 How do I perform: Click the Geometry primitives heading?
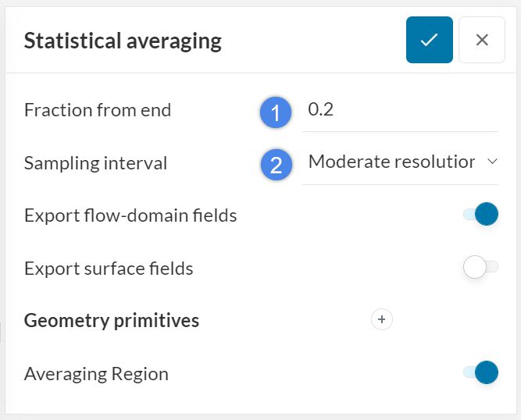pos(112,320)
